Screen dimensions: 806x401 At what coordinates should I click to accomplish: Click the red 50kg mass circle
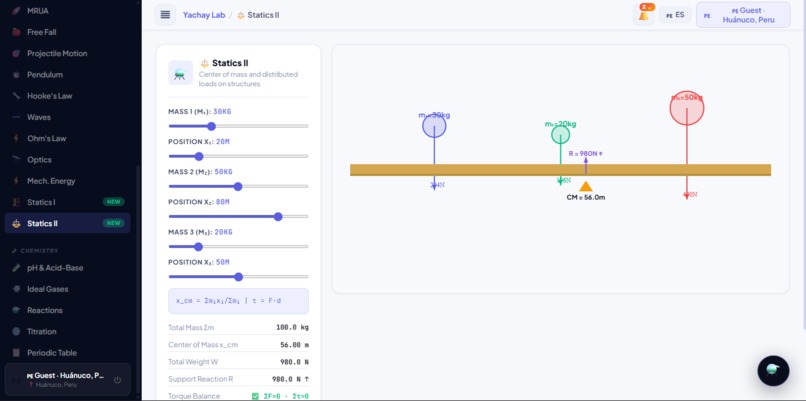tap(687, 108)
